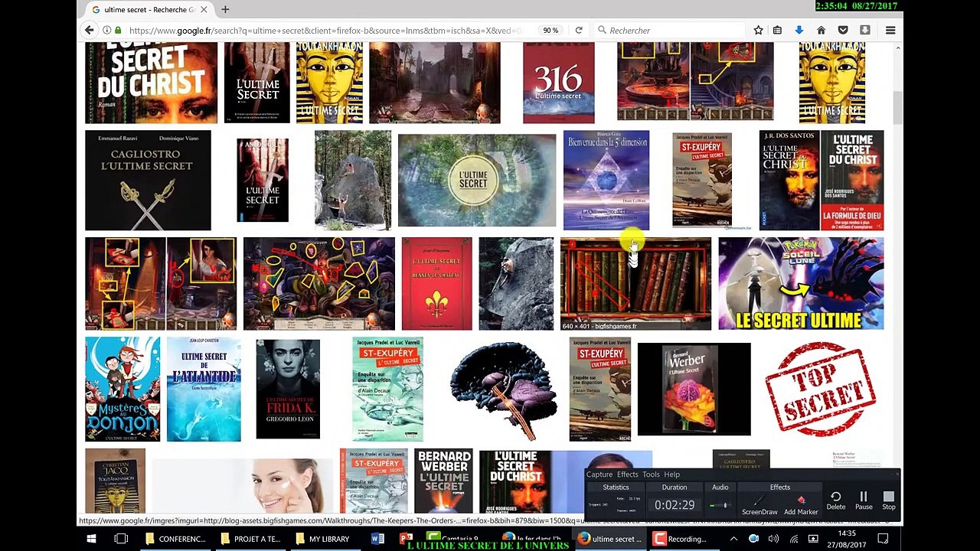Image resolution: width=980 pixels, height=551 pixels.
Task: Open the CONFERENC... folder taskbar button
Action: (175, 539)
